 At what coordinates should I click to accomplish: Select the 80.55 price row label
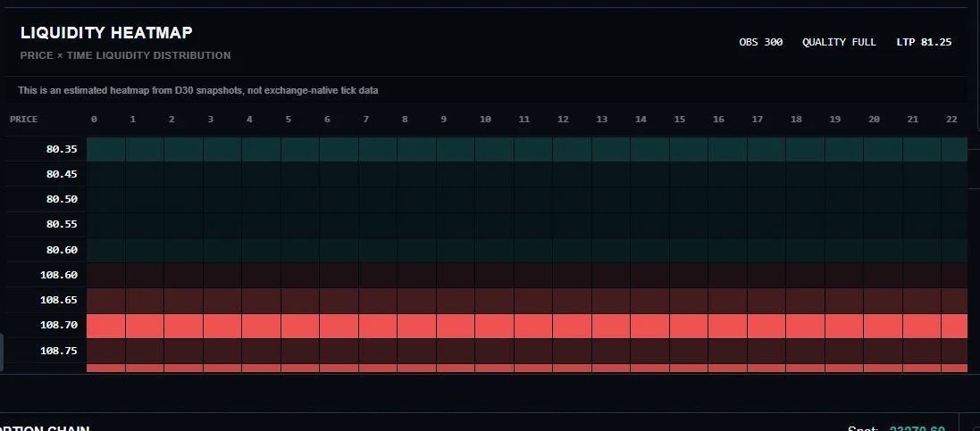pyautogui.click(x=62, y=224)
